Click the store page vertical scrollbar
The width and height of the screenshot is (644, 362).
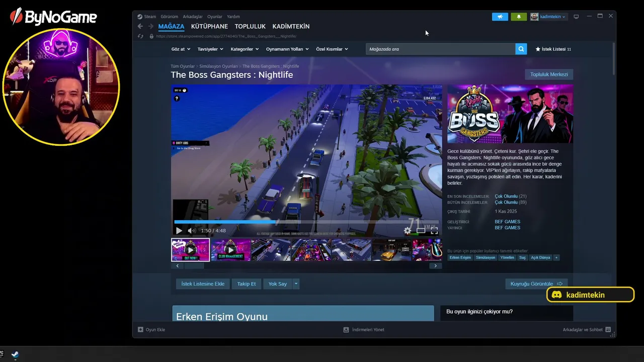pos(614,59)
